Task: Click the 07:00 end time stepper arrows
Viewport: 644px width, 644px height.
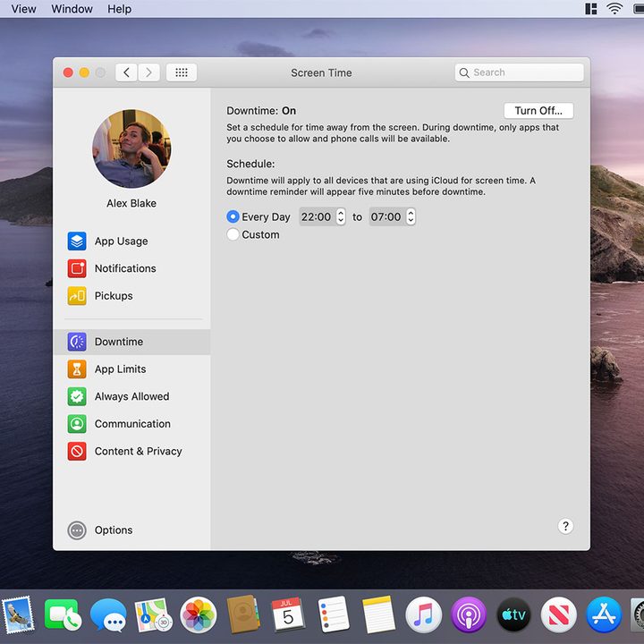Action: [x=411, y=216]
